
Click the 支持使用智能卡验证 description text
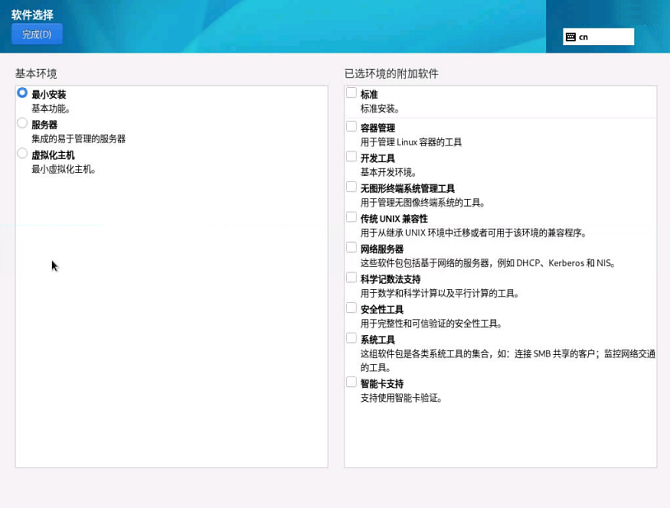[401, 398]
